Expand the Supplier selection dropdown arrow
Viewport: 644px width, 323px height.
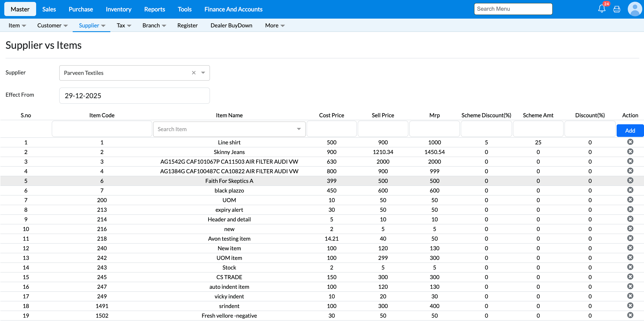[203, 73]
